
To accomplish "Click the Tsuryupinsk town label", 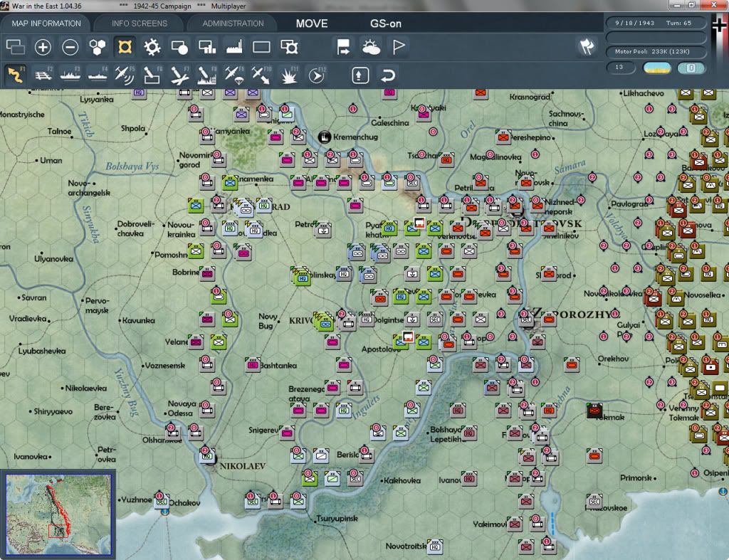I will point(337,518).
